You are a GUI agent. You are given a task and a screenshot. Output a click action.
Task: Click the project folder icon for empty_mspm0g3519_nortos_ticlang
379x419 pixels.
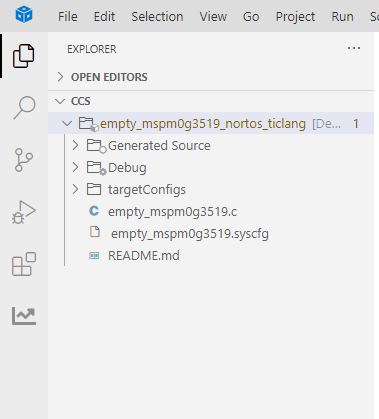pos(89,124)
